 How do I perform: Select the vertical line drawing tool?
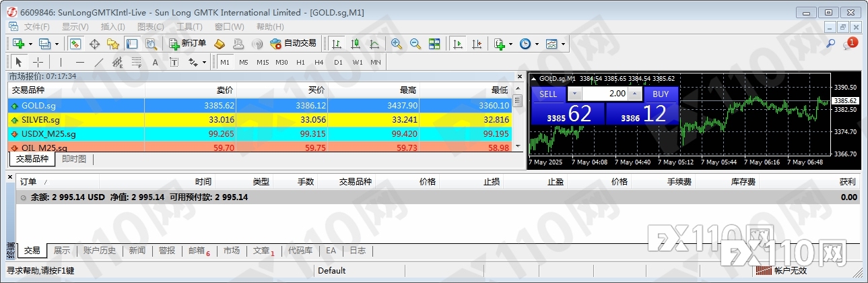click(x=61, y=62)
